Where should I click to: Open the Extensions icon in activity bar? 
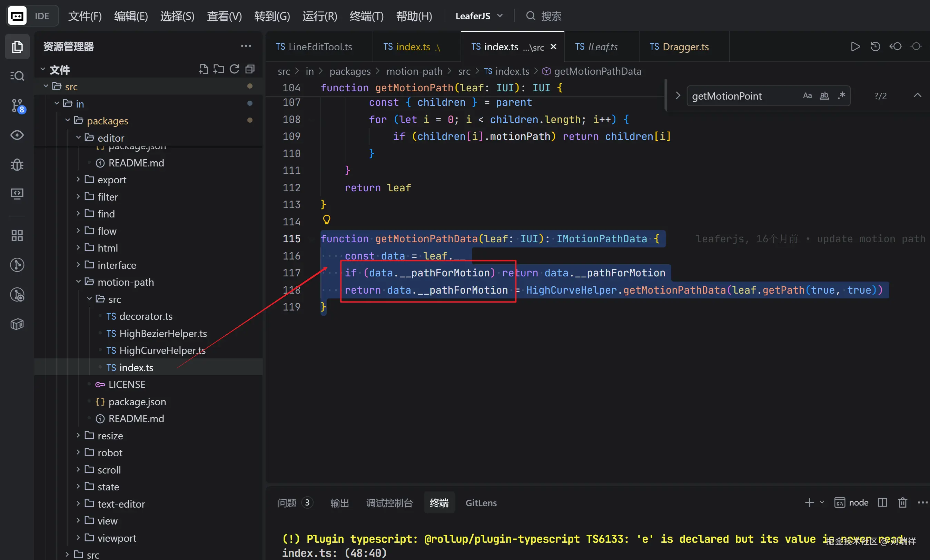[17, 235]
